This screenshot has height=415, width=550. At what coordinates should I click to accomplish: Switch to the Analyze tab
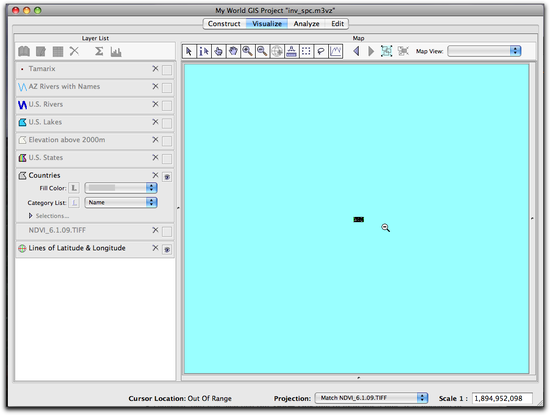click(x=307, y=24)
